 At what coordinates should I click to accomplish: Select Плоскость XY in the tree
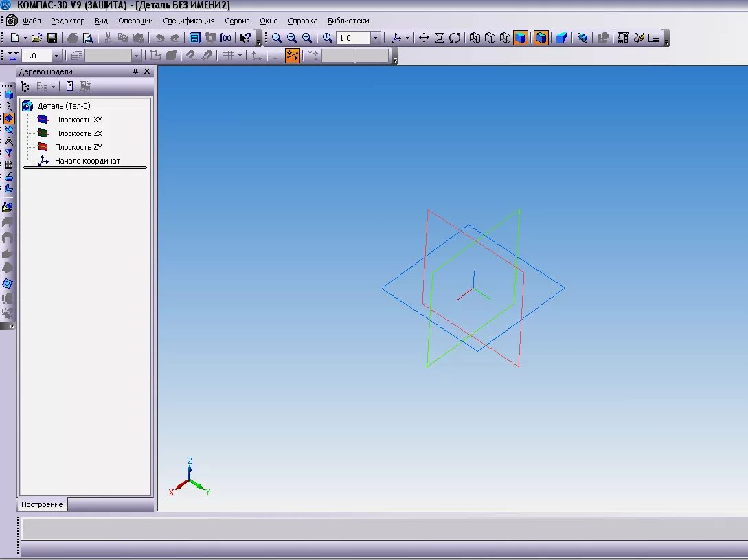pos(78,120)
